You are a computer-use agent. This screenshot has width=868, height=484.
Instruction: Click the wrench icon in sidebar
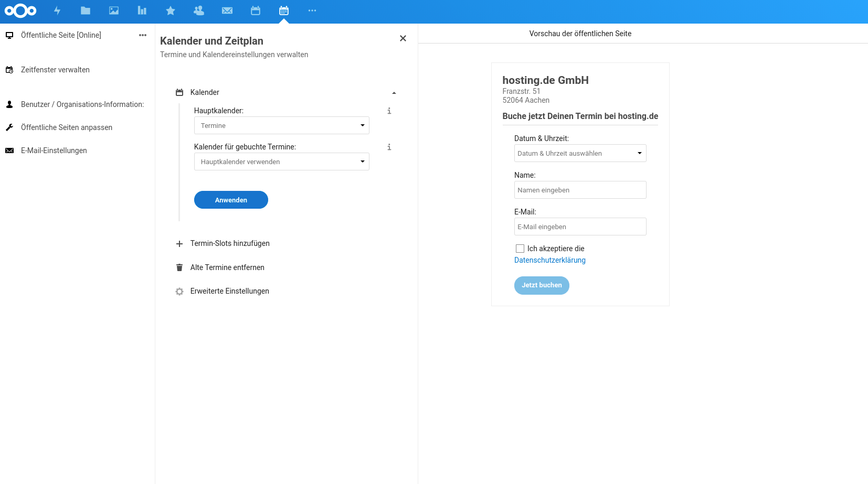click(x=9, y=127)
